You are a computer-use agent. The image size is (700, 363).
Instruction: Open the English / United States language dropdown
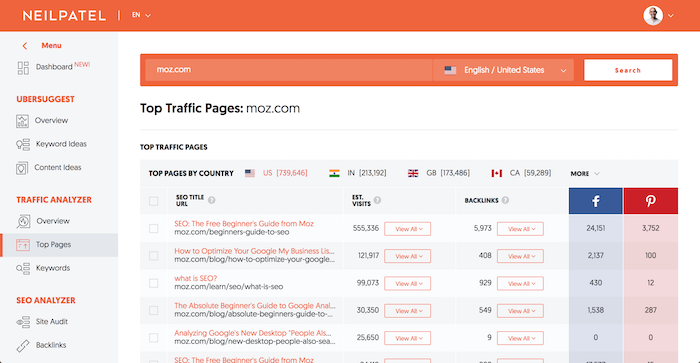pos(504,70)
